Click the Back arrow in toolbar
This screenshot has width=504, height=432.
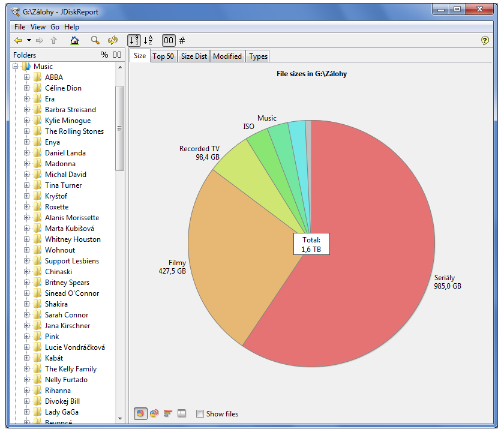(18, 40)
